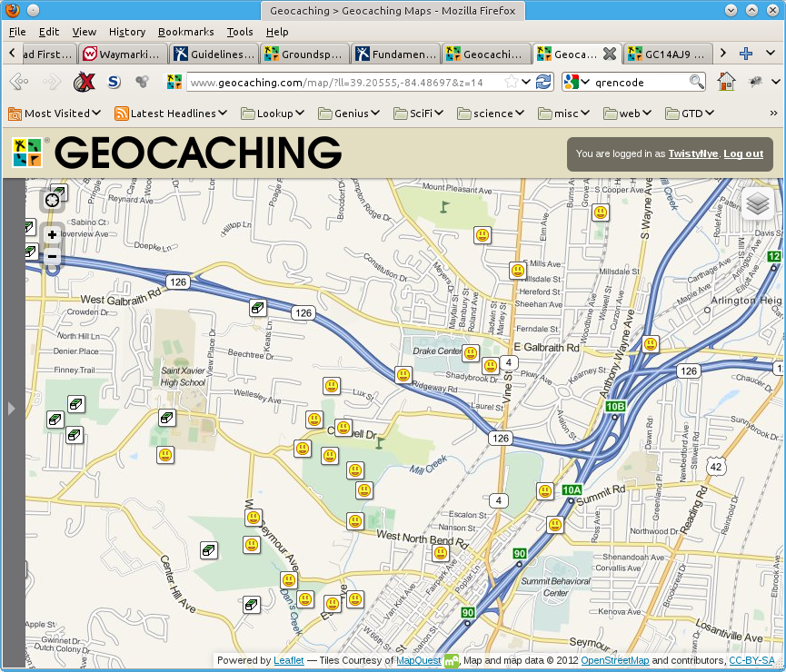Image resolution: width=786 pixels, height=672 pixels.
Task: Click the Firefox forward navigation button
Action: point(51,81)
